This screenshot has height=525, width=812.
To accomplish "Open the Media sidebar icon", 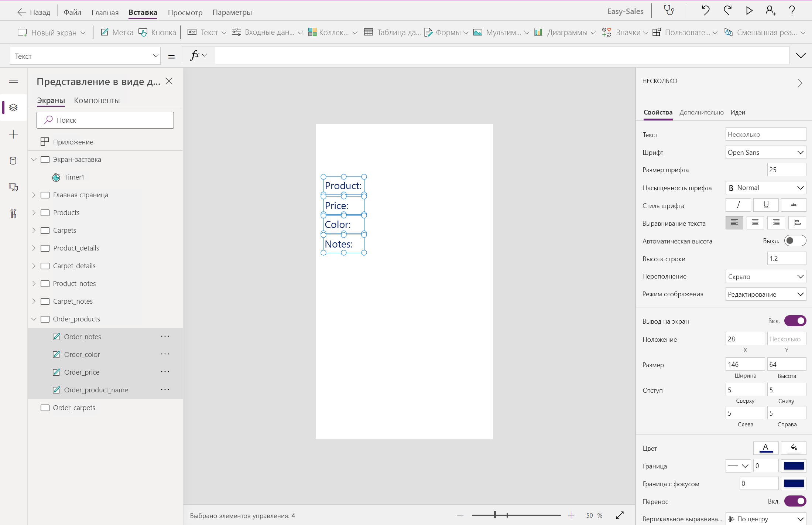I will 13,187.
